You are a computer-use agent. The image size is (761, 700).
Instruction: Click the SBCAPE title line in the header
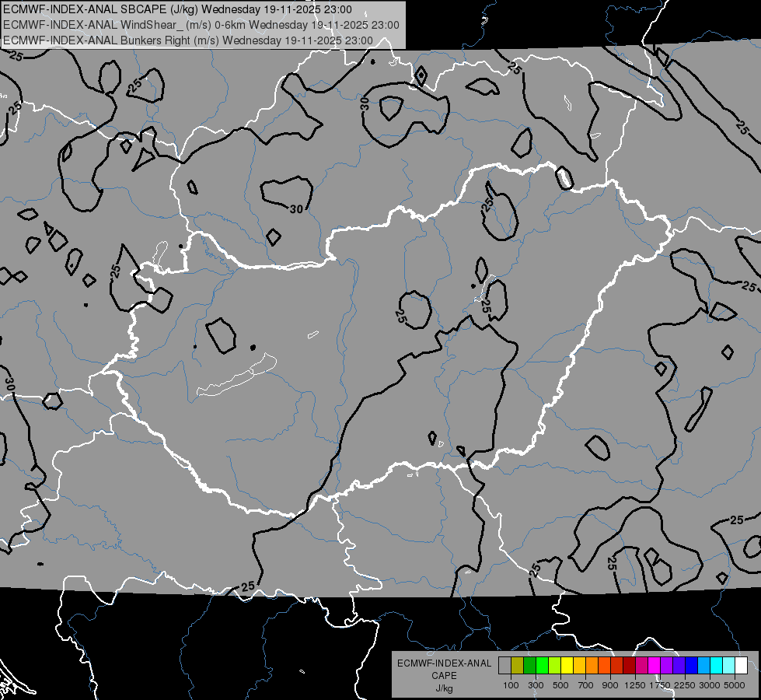click(178, 9)
